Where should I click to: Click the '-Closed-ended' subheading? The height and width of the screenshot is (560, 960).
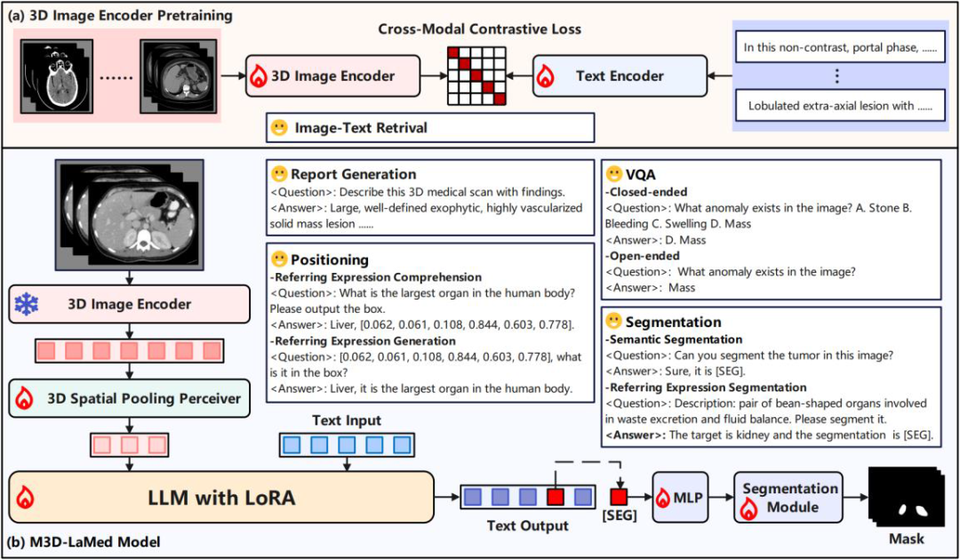click(646, 192)
